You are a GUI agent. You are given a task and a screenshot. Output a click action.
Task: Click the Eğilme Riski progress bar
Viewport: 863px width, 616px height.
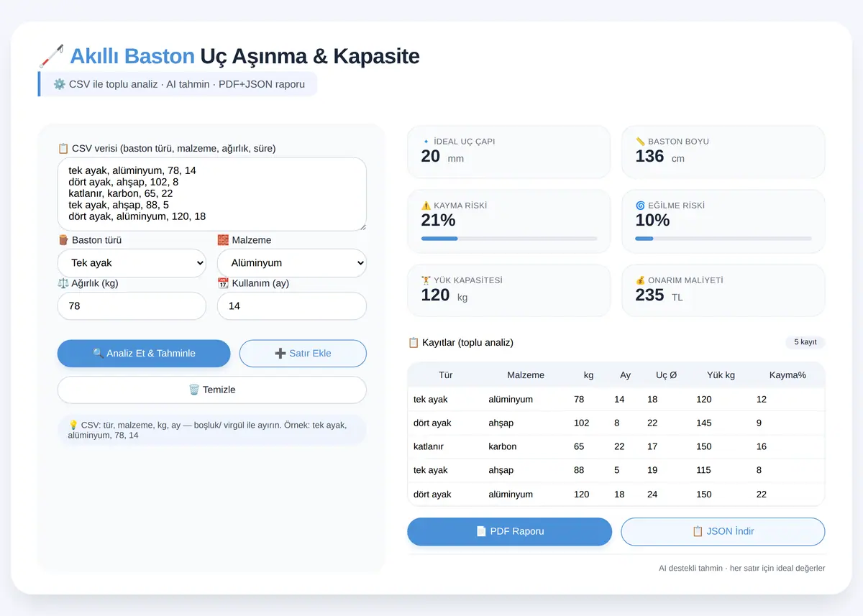click(x=723, y=238)
